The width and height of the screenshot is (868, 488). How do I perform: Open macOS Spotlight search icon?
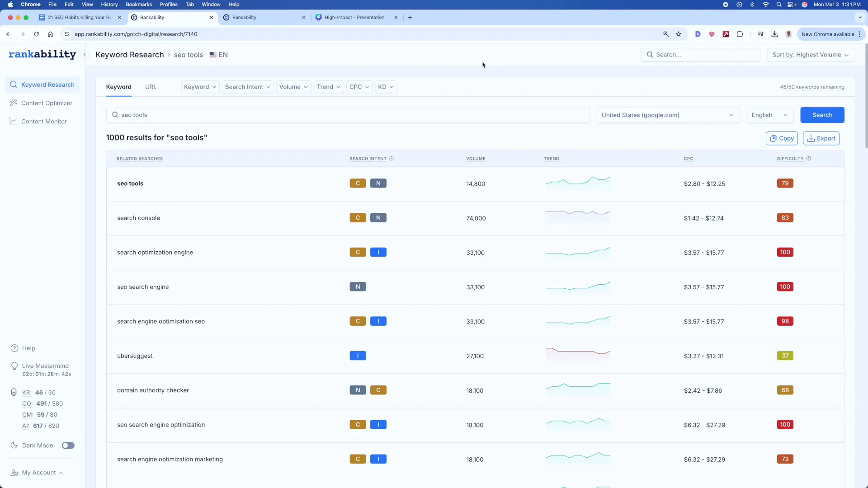tap(779, 5)
